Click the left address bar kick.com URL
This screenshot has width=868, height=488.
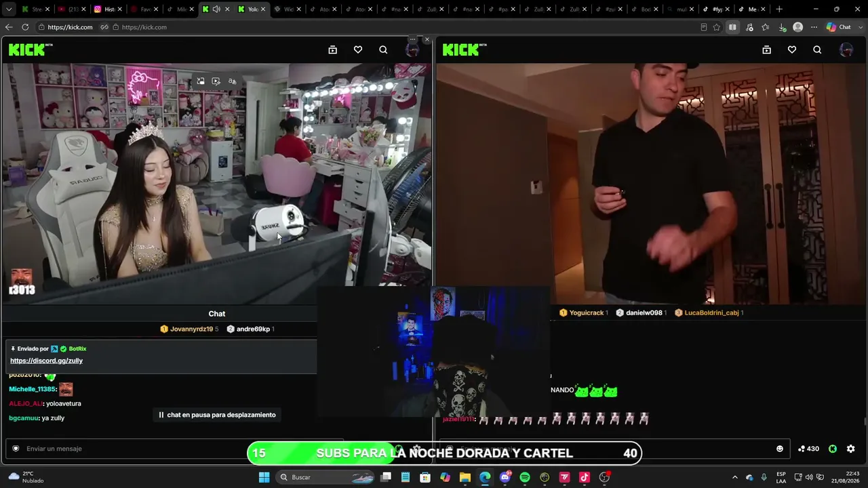70,27
